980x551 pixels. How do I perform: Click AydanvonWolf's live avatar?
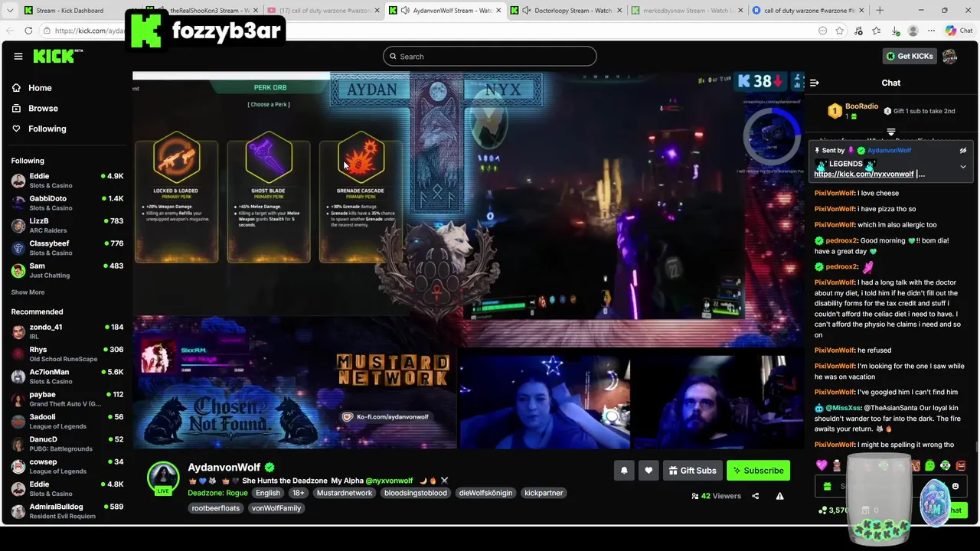point(163,478)
